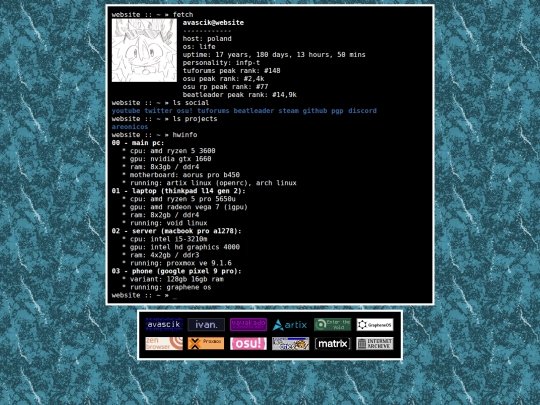The image size is (540, 405).
Task: Open the Zen Browser badge
Action: click(x=164, y=343)
